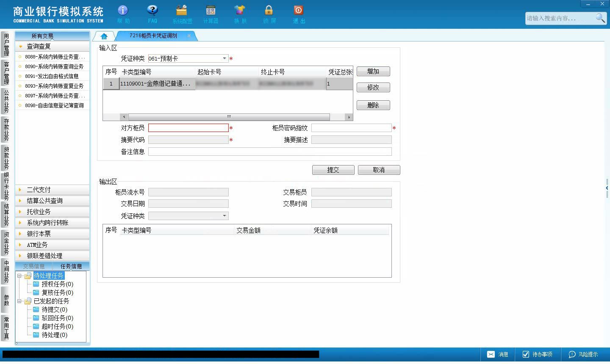Switch to the 任务信息 tab
Image resolution: width=610 pixels, height=364 pixels.
71,266
